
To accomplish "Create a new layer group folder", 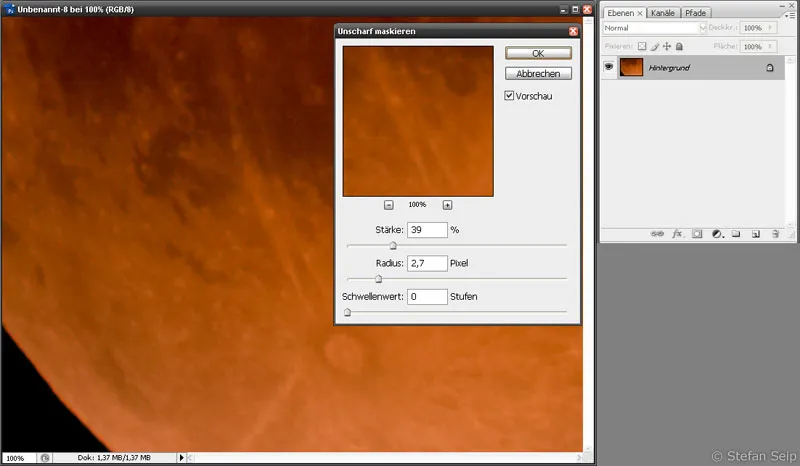I will [736, 234].
